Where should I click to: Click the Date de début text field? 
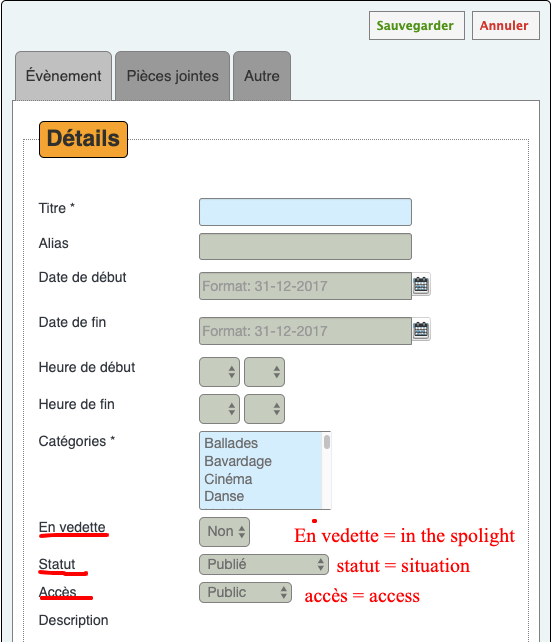(x=305, y=286)
